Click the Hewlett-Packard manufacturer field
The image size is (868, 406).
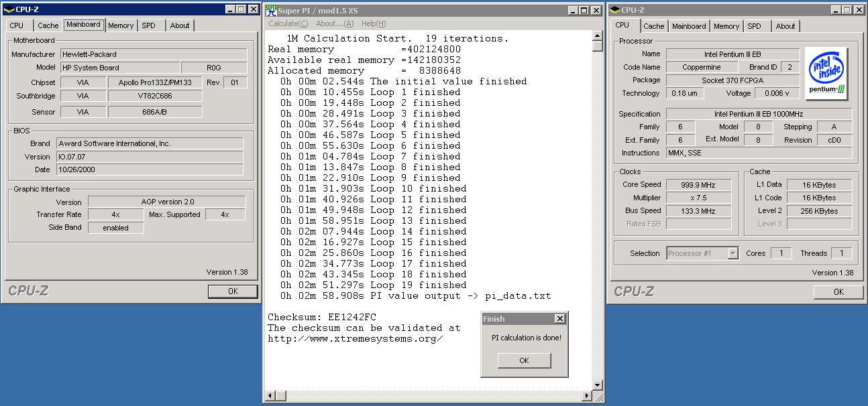(154, 54)
